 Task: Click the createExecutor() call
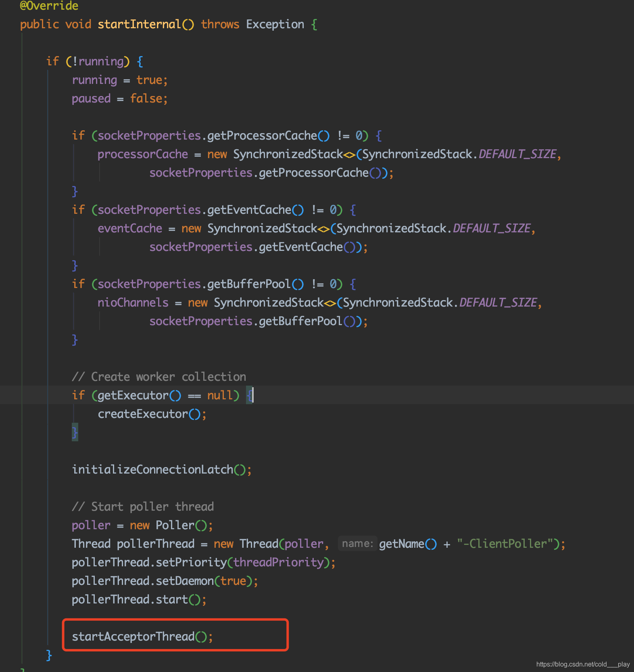click(152, 414)
